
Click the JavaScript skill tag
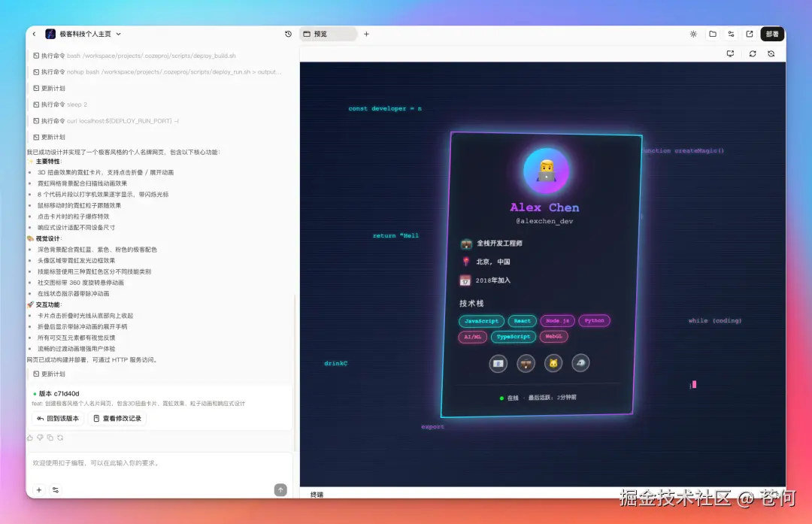(x=482, y=321)
